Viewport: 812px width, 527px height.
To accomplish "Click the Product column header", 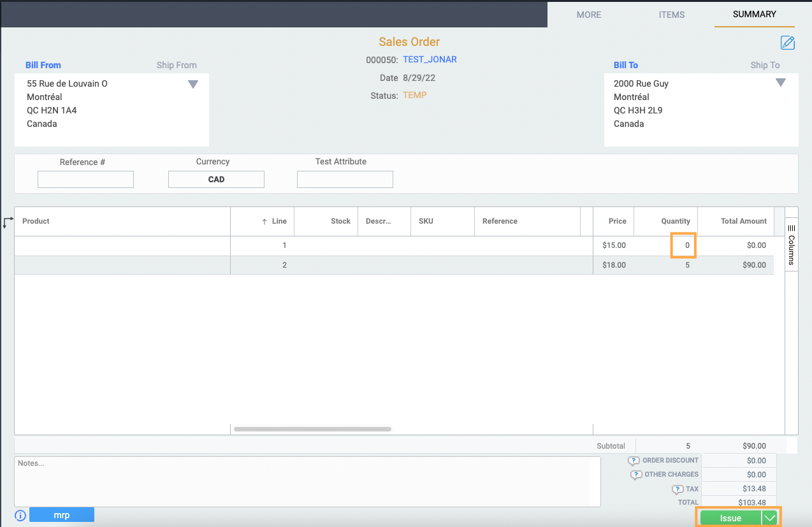I will 122,221.
